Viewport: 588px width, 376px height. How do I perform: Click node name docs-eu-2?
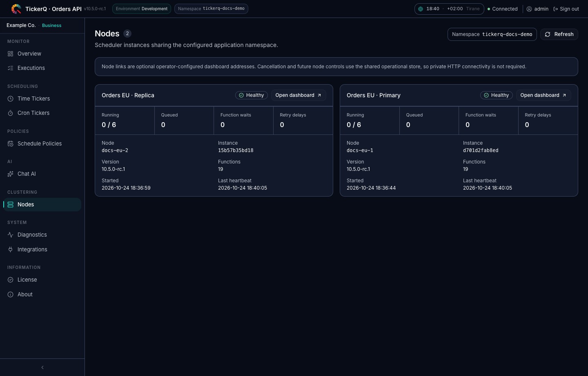115,150
